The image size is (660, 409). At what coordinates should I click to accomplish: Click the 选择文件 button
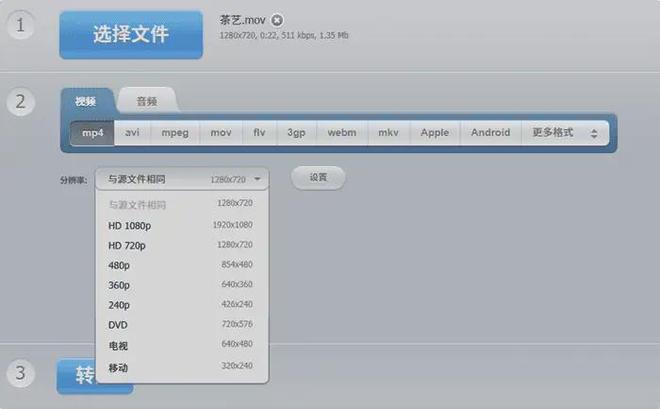pos(131,35)
